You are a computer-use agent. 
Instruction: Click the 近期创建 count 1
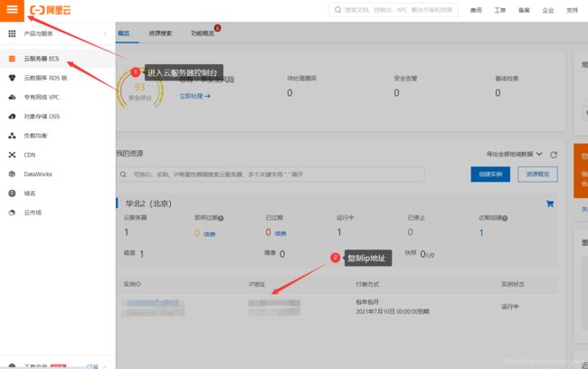[x=481, y=232]
